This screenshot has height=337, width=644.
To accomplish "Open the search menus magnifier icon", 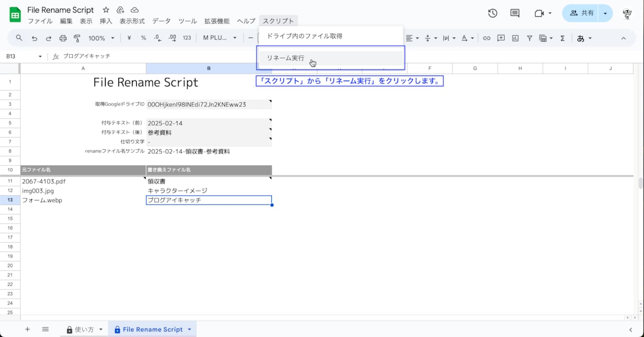I will pos(19,38).
